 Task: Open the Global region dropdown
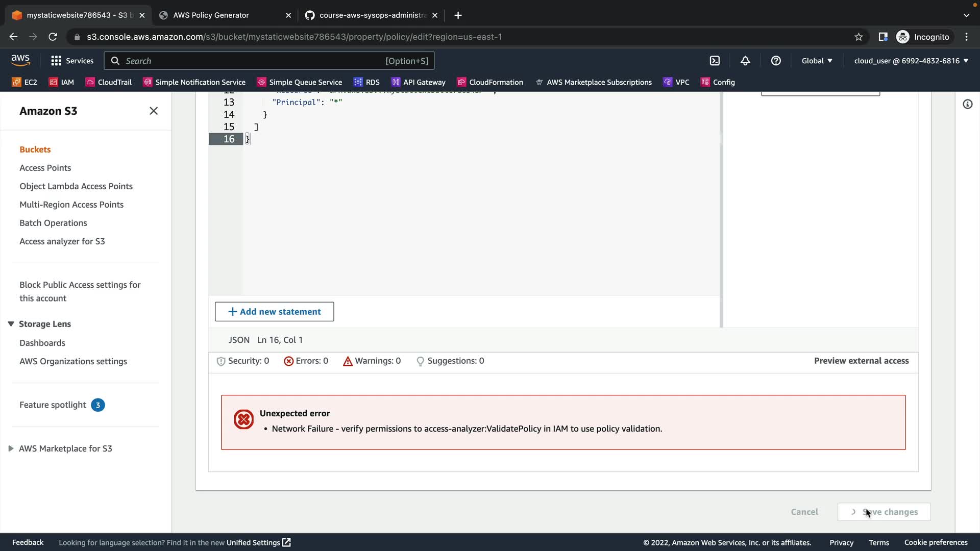pos(817,61)
